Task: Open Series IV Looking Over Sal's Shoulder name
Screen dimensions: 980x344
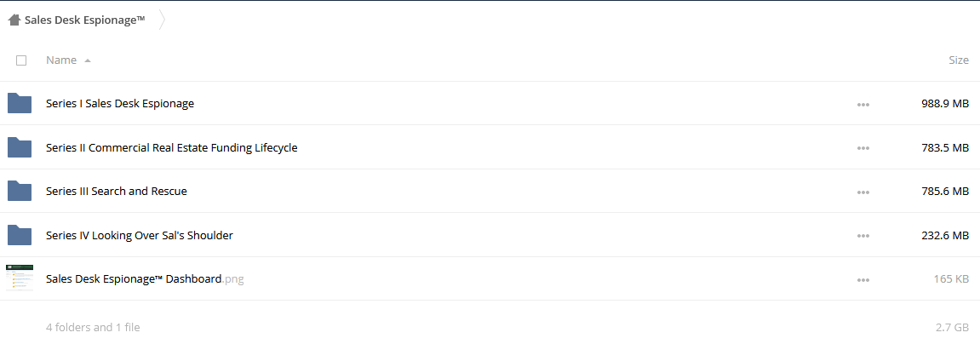Action: click(140, 235)
